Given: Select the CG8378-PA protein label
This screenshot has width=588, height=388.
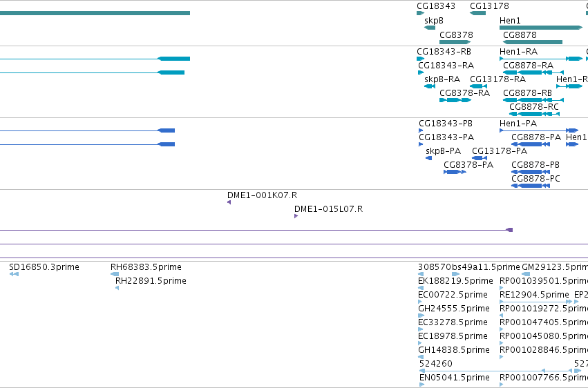Looking at the screenshot, I should 468,165.
